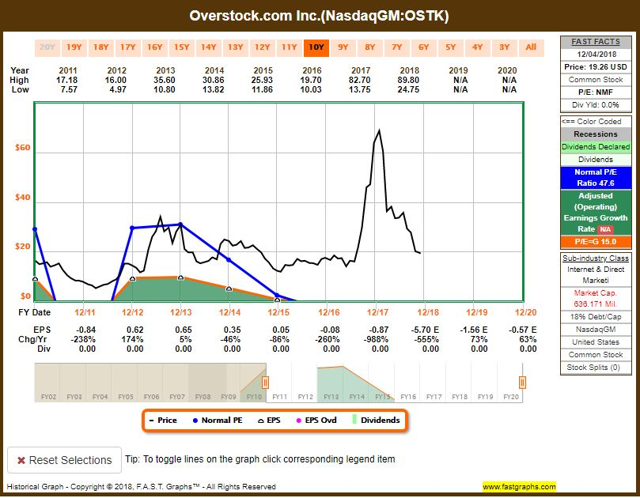Click the Dividends color code box
The image size is (640, 498).
(596, 160)
